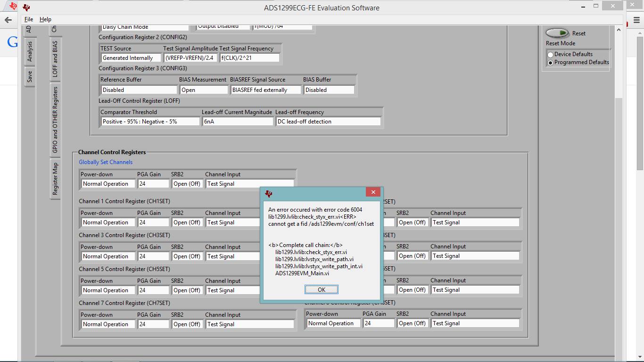Open Test Signal Amplitude dropdown
The height and width of the screenshot is (362, 644).
coord(190,58)
